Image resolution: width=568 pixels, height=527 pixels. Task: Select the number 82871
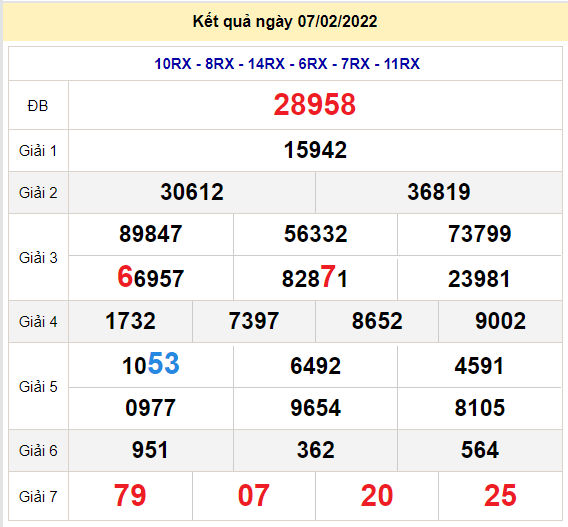tap(315, 277)
